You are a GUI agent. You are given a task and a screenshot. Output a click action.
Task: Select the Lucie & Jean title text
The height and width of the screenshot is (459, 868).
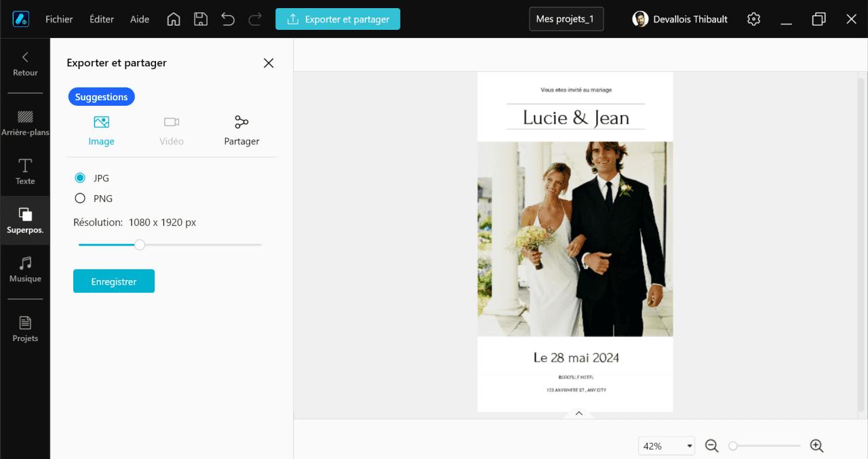(x=576, y=117)
